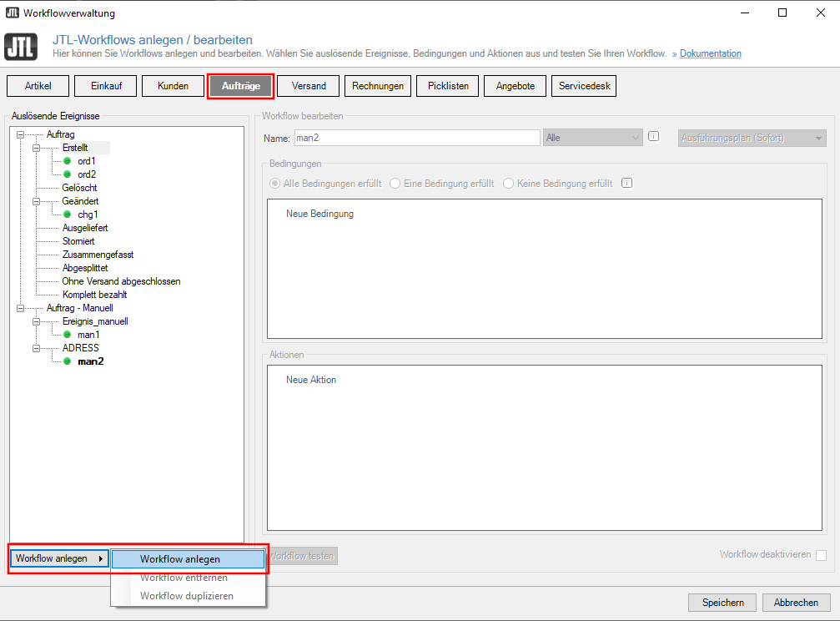This screenshot has width=840, height=621.
Task: Select Erstellt event label in tree
Action: (75, 148)
